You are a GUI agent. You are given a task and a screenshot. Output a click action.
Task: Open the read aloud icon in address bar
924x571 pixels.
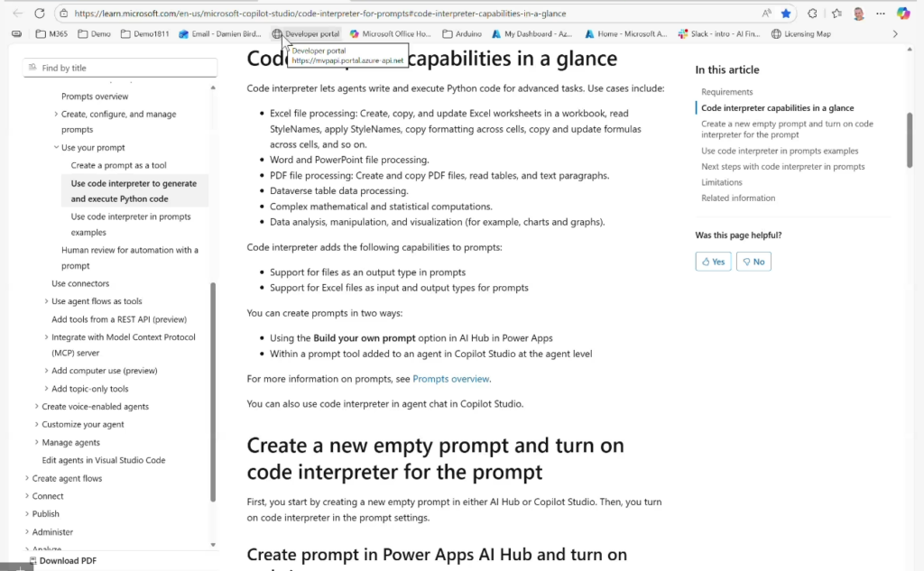click(x=766, y=14)
